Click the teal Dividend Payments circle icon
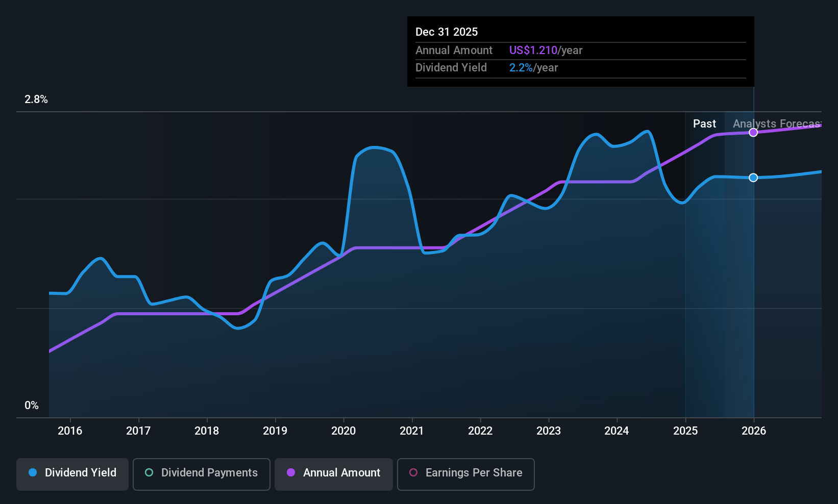Image resolution: width=838 pixels, height=504 pixels. point(149,473)
